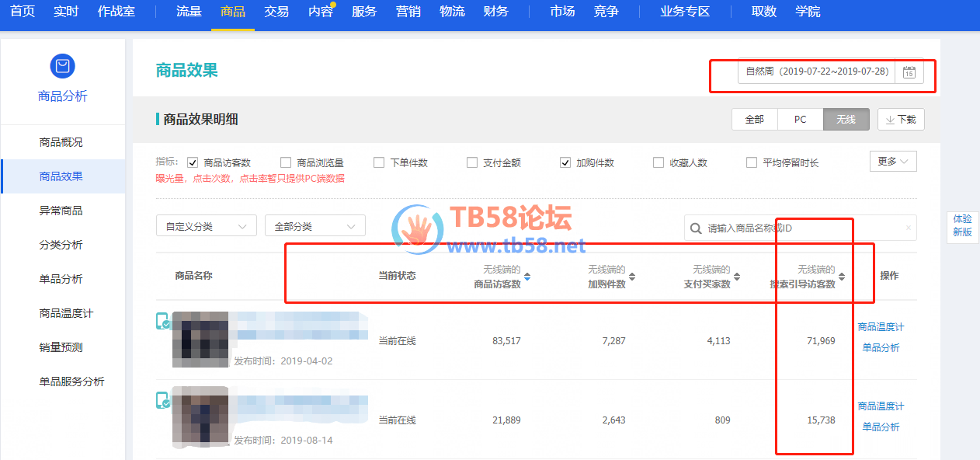Tick the 收藏人数 checkbox
This screenshot has width=980, height=460.
(x=659, y=162)
